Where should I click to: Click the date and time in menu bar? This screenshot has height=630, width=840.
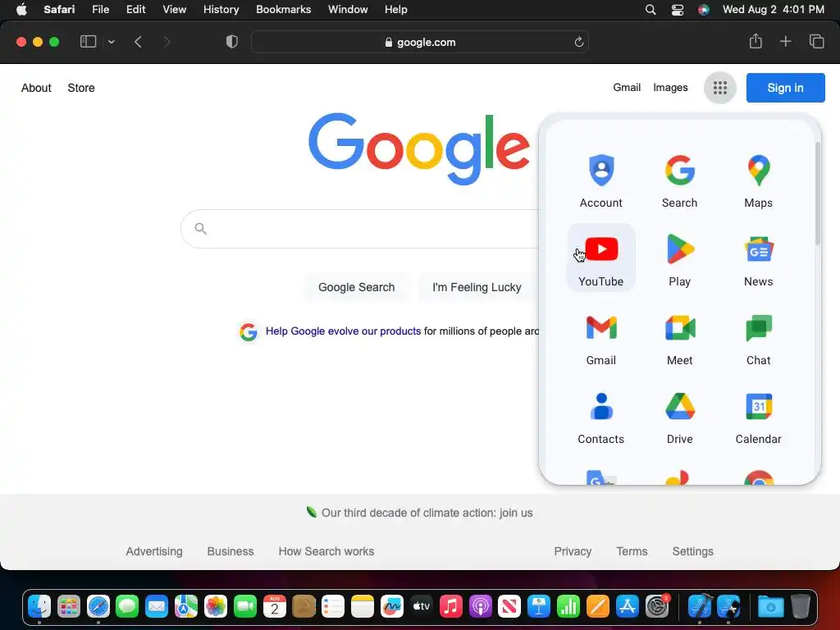point(773,9)
